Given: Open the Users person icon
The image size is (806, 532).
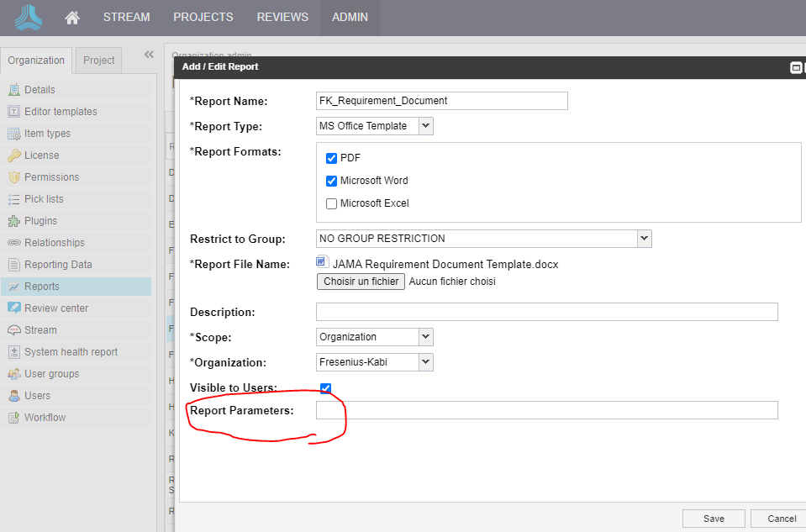Looking at the screenshot, I should (x=14, y=396).
